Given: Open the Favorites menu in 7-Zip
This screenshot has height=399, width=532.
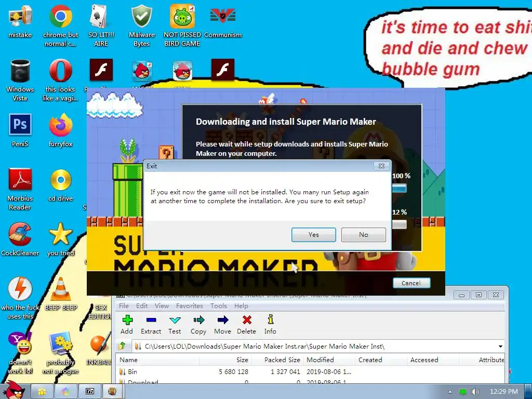Looking at the screenshot, I should 189,305.
